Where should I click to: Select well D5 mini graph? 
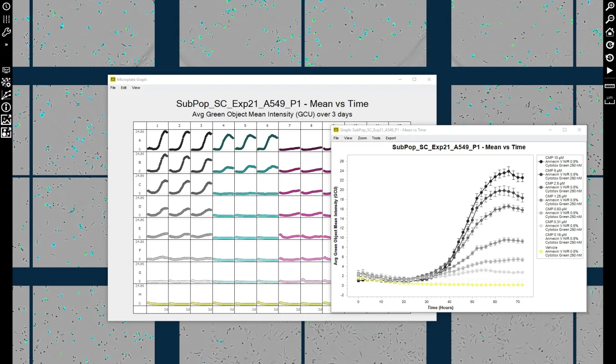[x=246, y=207]
